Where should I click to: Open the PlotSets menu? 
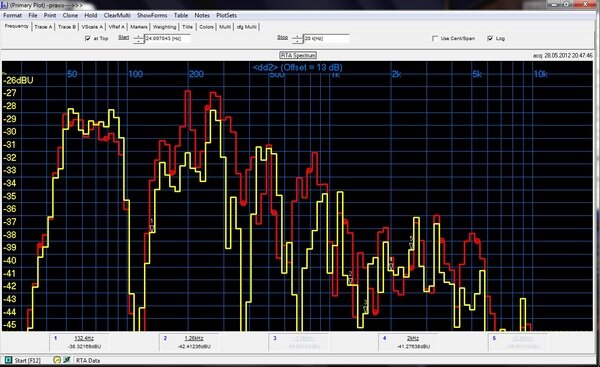(227, 15)
